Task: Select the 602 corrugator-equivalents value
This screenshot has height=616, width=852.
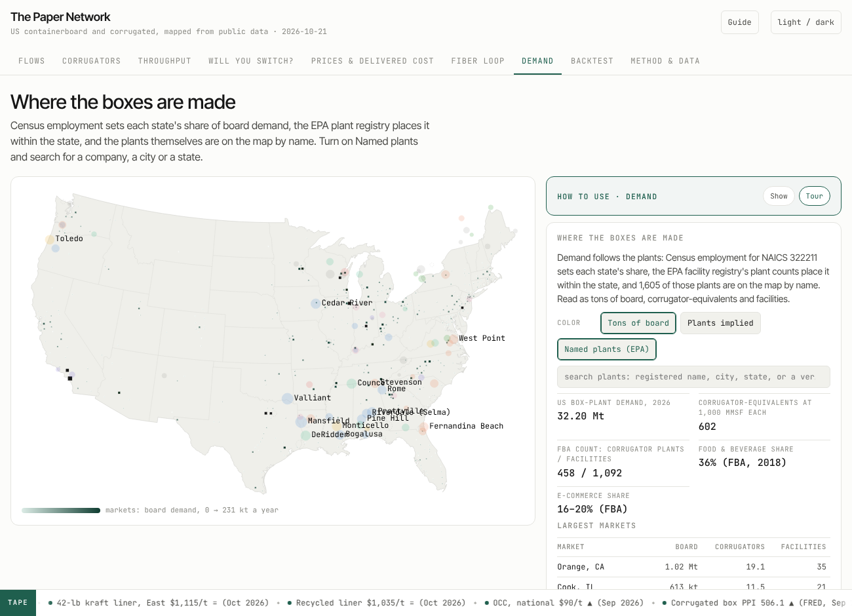Action: coord(707,427)
